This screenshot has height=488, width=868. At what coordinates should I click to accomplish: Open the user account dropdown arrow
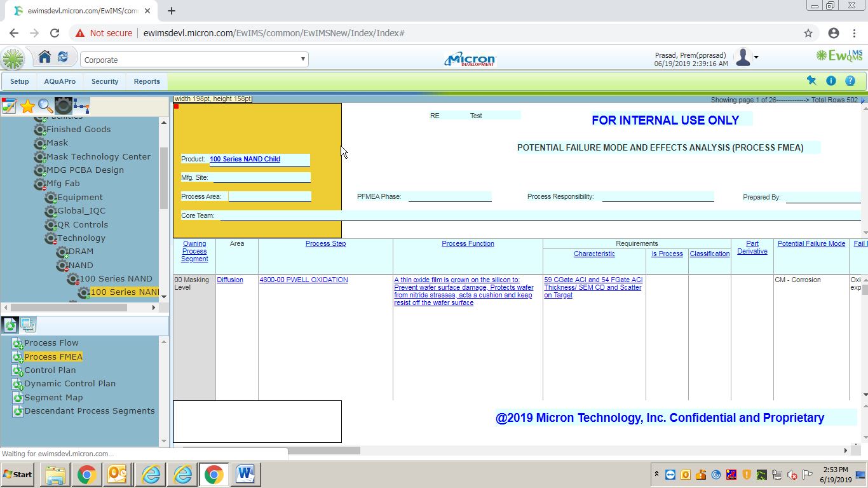click(x=756, y=57)
